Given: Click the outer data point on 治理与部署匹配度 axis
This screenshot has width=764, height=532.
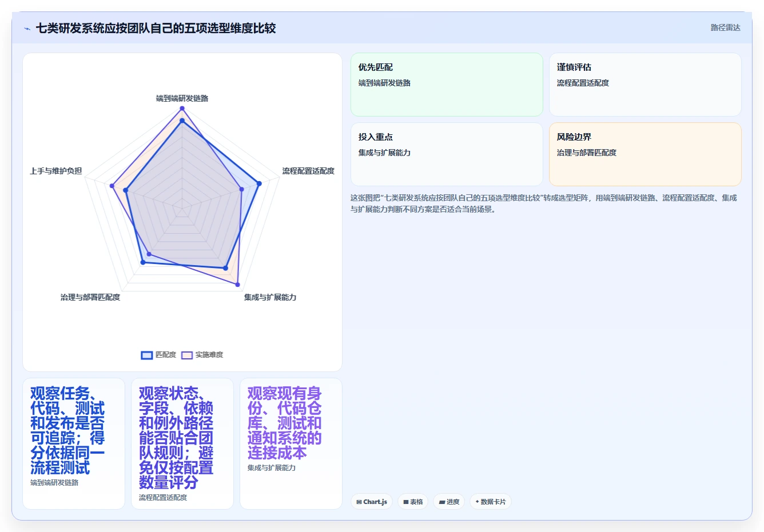Looking at the screenshot, I should [143, 262].
